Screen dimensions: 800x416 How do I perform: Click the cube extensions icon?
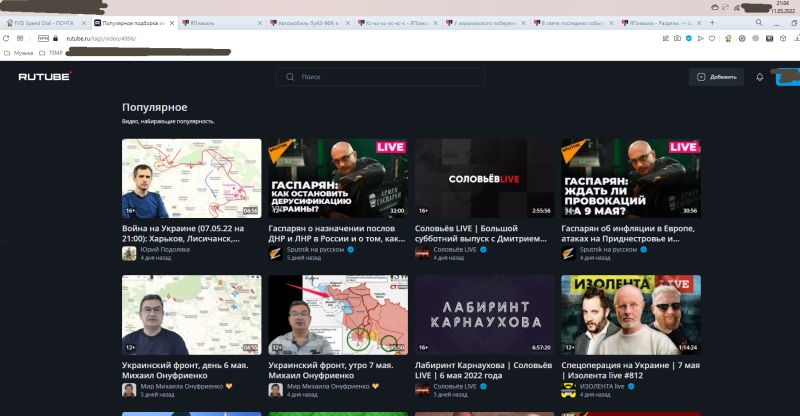point(783,38)
